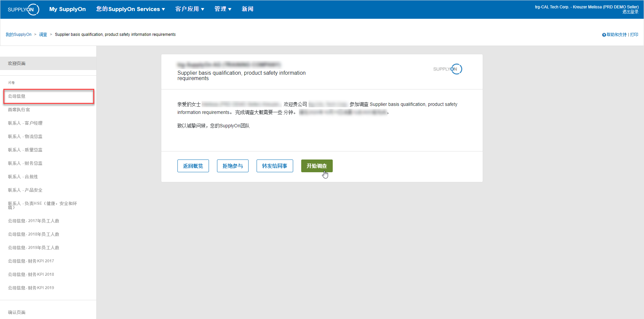Click the 拒绝参与 button
This screenshot has width=644, height=319.
[233, 166]
